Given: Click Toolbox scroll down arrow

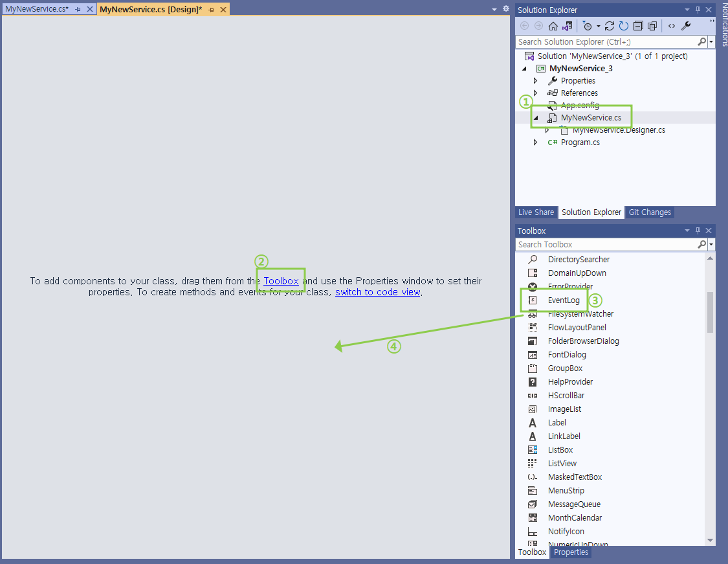Looking at the screenshot, I should point(710,540).
